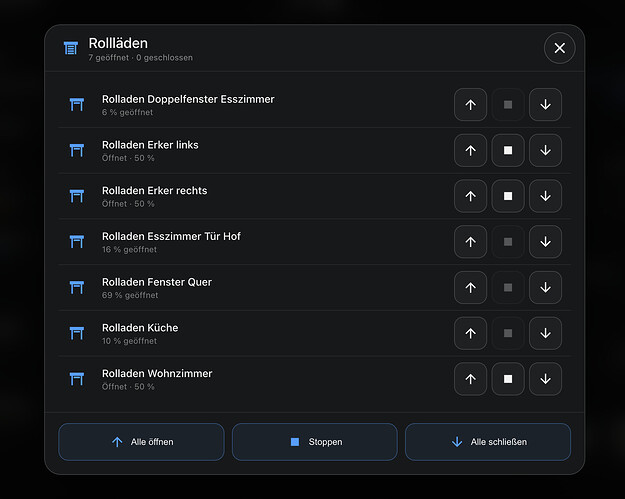Open the Rolladen Fenster Quer row icon

pos(77,287)
